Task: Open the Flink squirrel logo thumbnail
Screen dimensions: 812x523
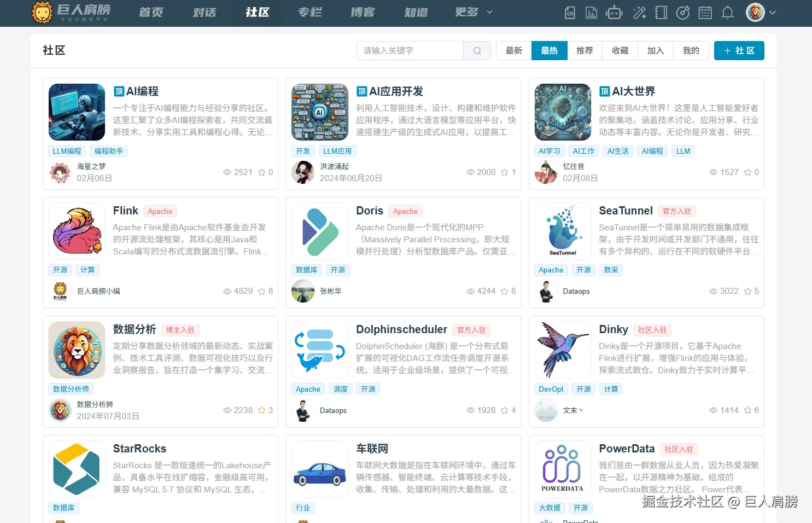Action: pos(77,231)
